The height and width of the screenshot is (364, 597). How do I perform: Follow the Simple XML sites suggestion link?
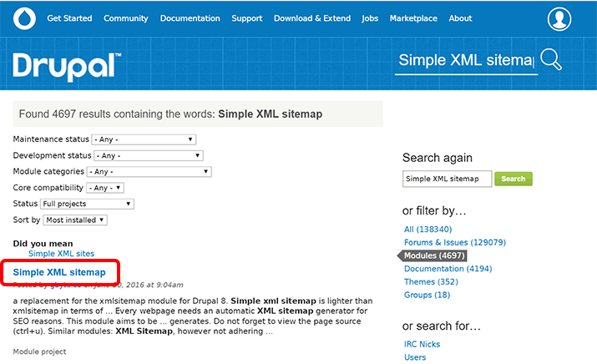(x=61, y=254)
